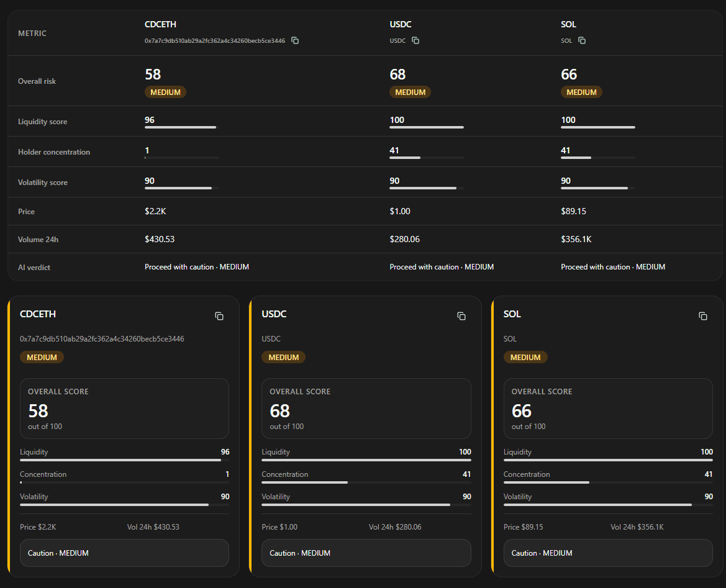The height and width of the screenshot is (588, 726).
Task: Click Price $1.00 on USDC card
Action: (x=279, y=527)
